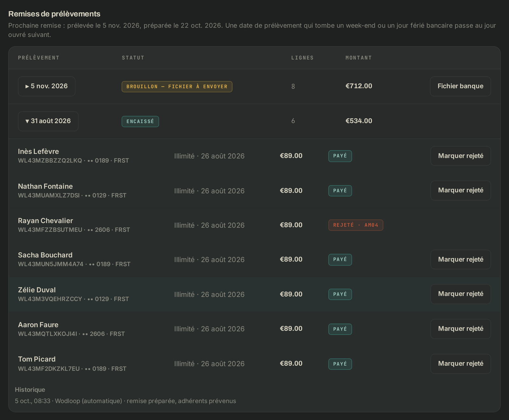Click the Encaissé status badge
The width and height of the screenshot is (509, 420).
tap(140, 121)
